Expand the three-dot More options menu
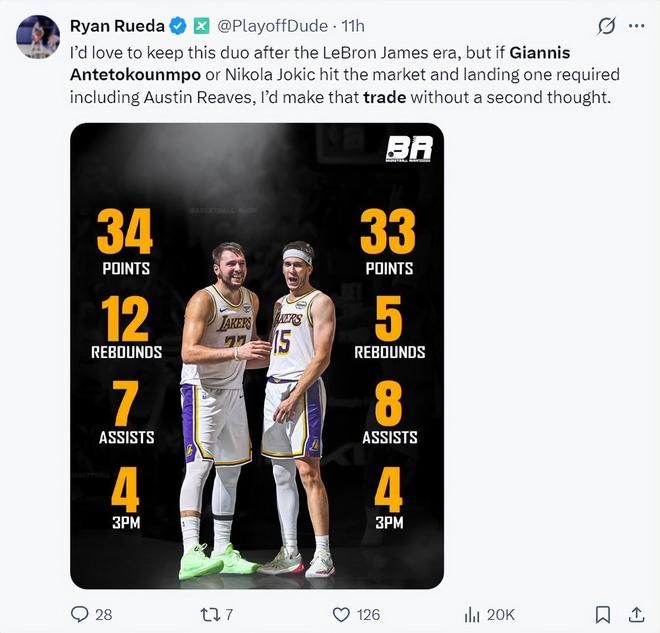Image resolution: width=660 pixels, height=633 pixels. (636, 26)
